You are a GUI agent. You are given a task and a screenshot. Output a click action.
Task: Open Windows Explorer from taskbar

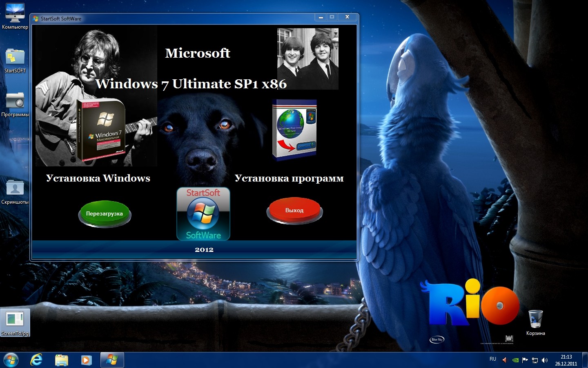[x=62, y=360]
